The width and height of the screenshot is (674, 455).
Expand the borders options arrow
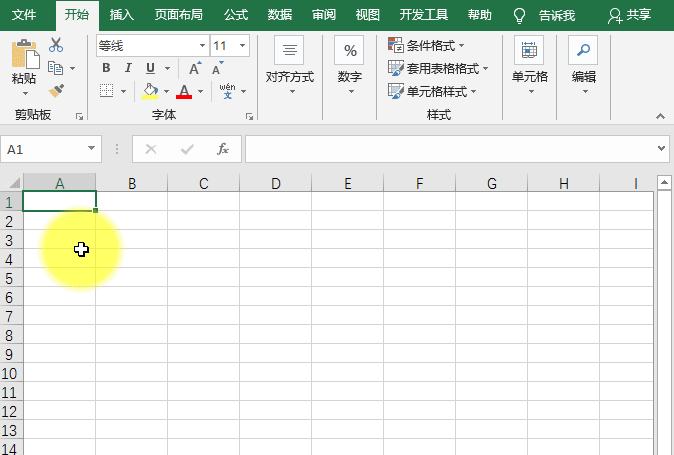click(x=123, y=91)
